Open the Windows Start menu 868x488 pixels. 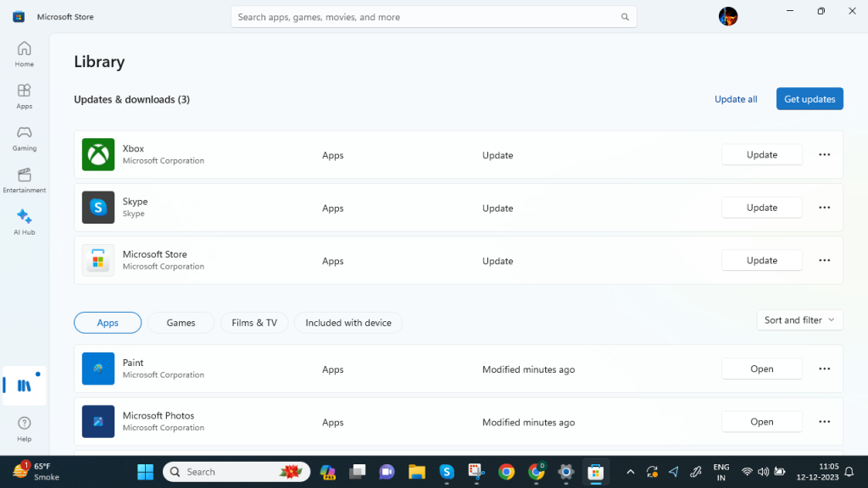146,472
